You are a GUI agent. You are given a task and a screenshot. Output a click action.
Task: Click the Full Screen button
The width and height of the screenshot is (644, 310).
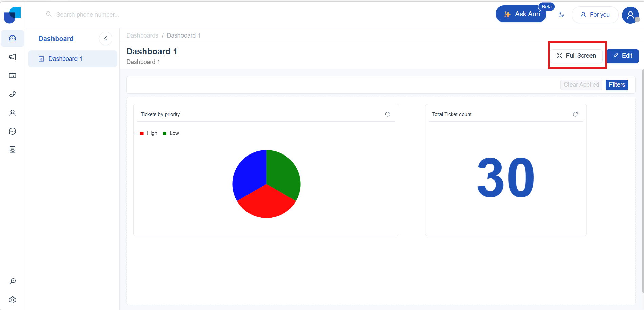576,56
